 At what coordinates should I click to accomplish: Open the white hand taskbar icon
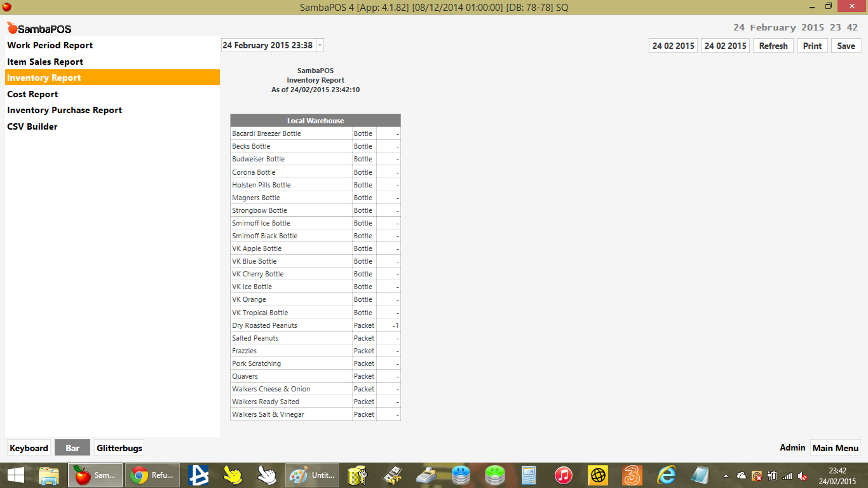pyautogui.click(x=268, y=475)
